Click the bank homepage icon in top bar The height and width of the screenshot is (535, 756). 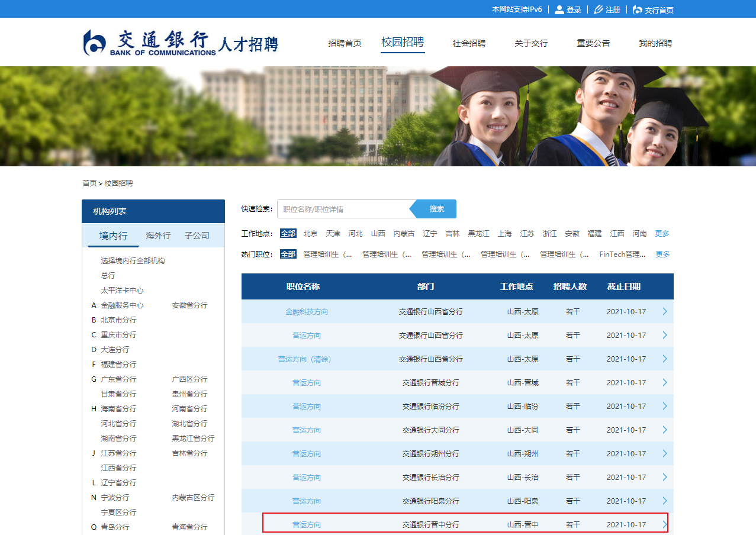[637, 9]
